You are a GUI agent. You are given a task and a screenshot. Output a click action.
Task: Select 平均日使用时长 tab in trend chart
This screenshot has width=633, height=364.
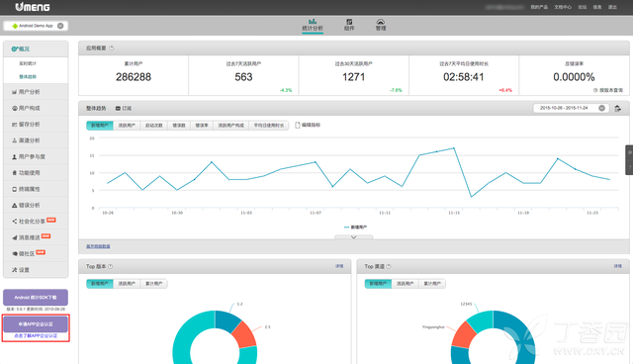(x=269, y=126)
